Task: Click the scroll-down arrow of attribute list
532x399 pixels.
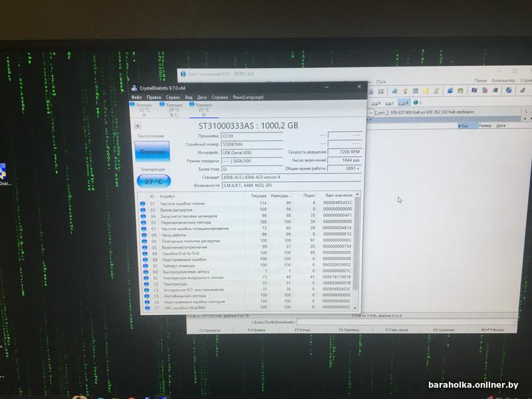Action: (355, 308)
